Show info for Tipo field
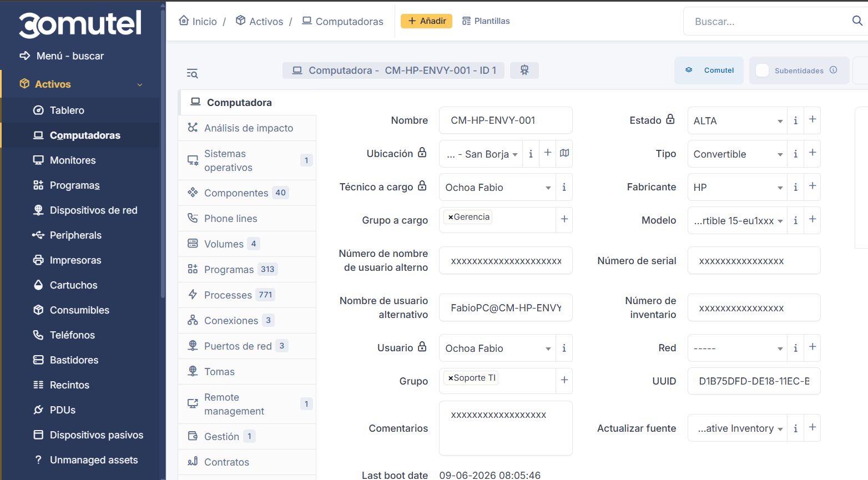 [x=795, y=154]
